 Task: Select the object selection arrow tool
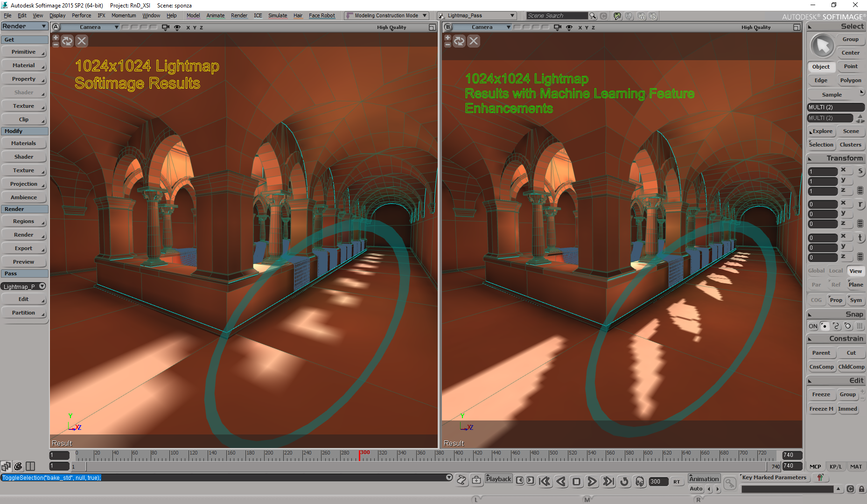pyautogui.click(x=822, y=46)
